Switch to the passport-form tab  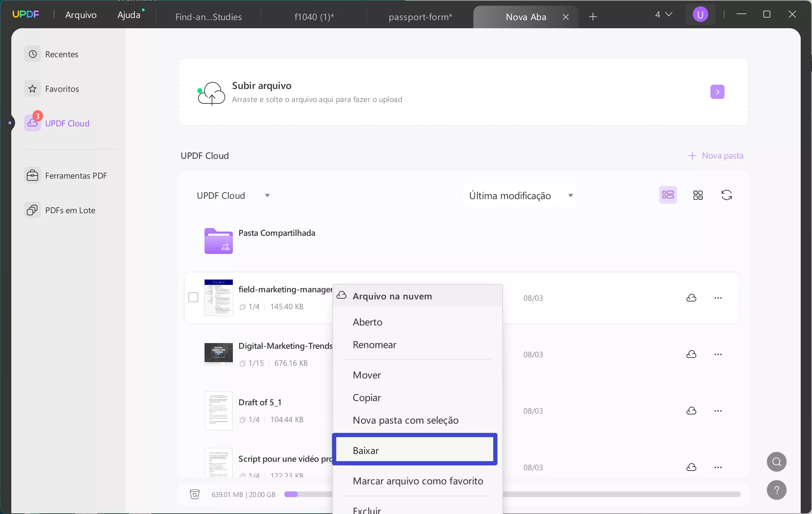point(420,16)
